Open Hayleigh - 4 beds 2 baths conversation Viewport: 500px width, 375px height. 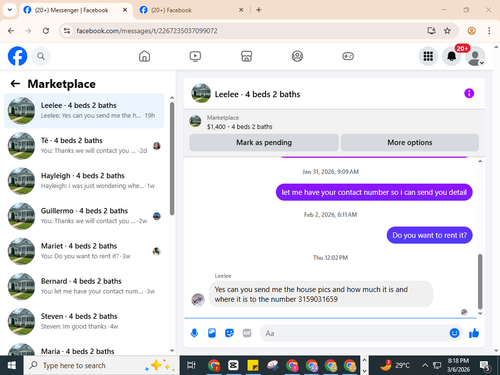(x=84, y=181)
